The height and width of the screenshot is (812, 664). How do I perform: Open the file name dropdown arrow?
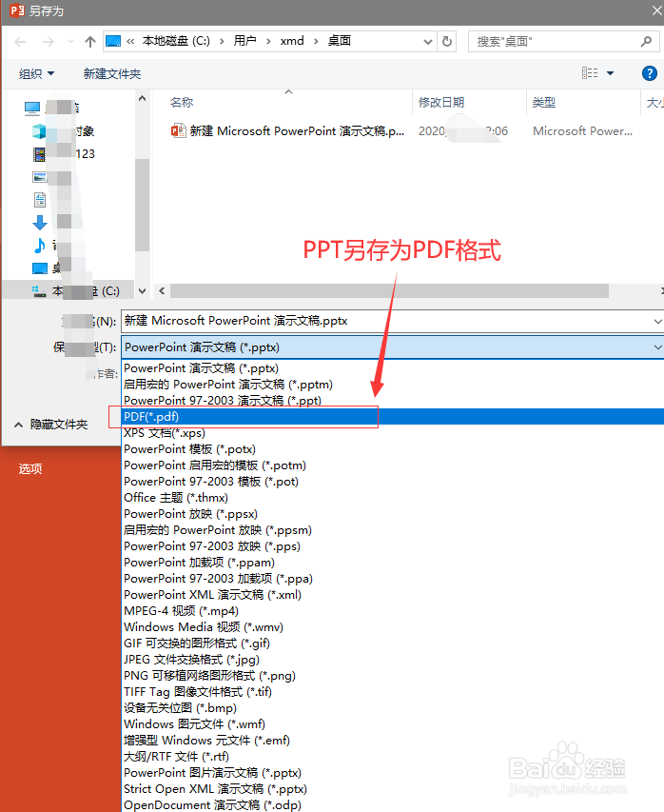pyautogui.click(x=657, y=321)
